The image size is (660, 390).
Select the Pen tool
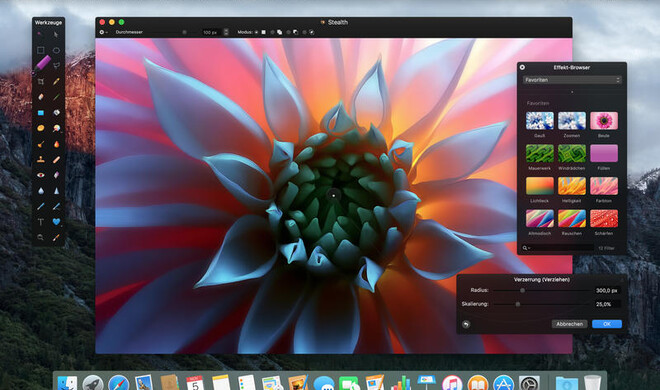click(40, 206)
